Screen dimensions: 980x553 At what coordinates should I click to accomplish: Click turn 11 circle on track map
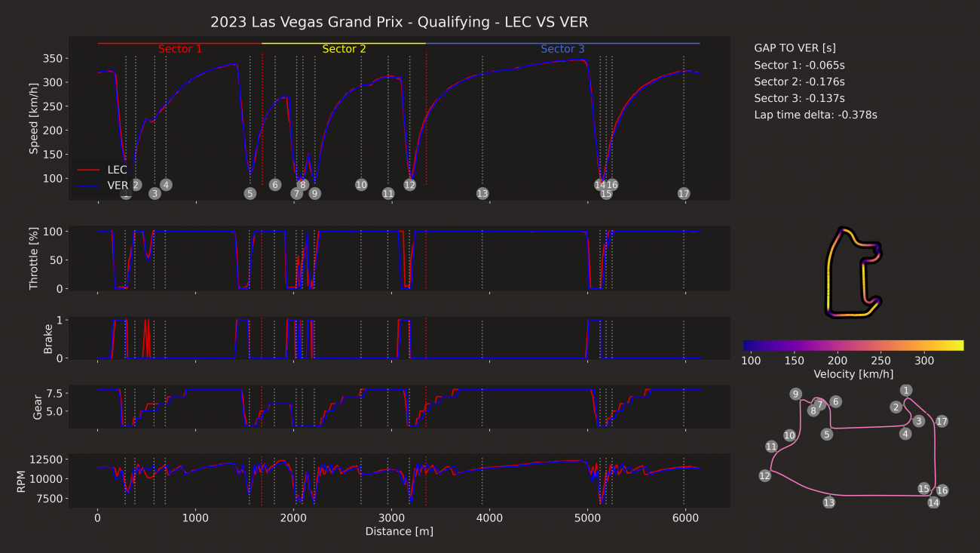[x=771, y=447]
